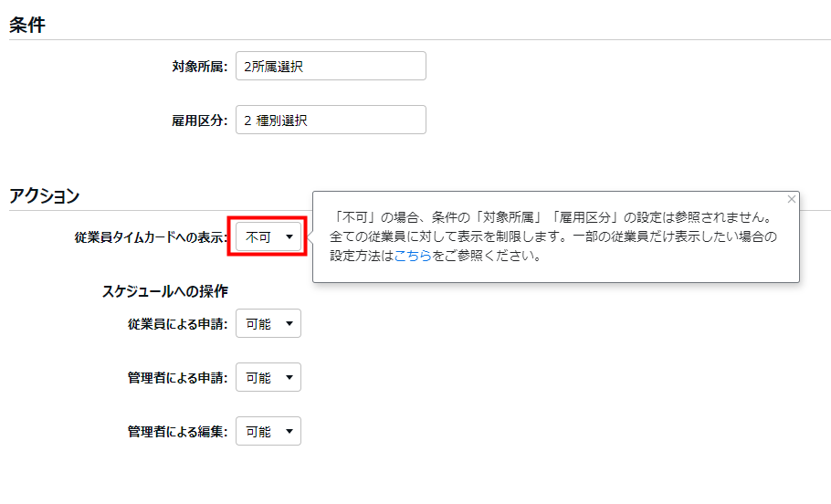Open the 管理者による申請 dropdown
831x504 pixels.
pyautogui.click(x=268, y=377)
